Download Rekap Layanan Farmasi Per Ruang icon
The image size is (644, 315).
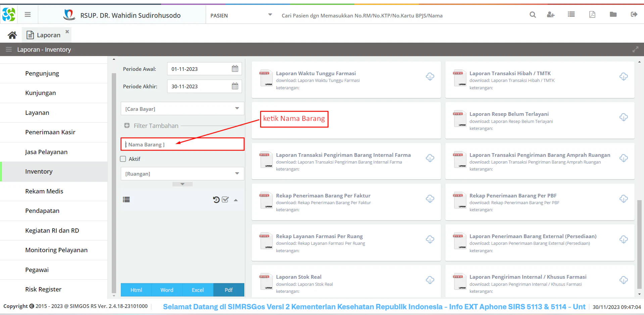pos(430,239)
